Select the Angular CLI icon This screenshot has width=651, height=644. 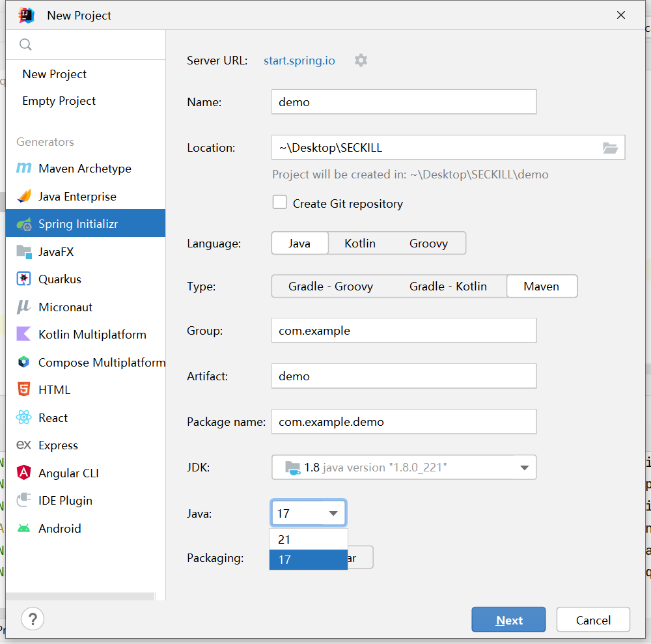coord(24,473)
